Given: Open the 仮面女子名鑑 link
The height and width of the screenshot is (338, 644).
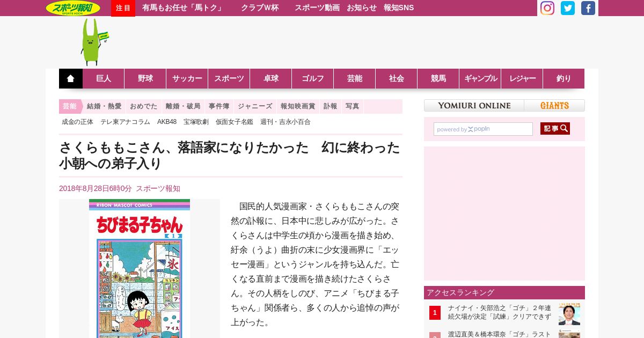Looking at the screenshot, I should tap(235, 122).
